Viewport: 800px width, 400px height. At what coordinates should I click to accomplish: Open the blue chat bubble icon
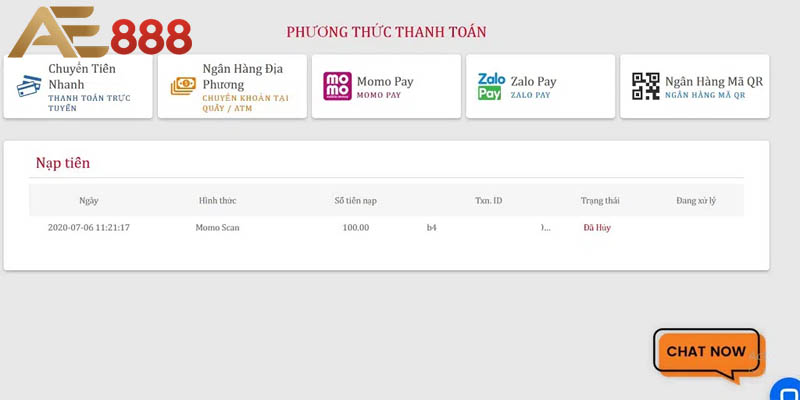click(786, 390)
